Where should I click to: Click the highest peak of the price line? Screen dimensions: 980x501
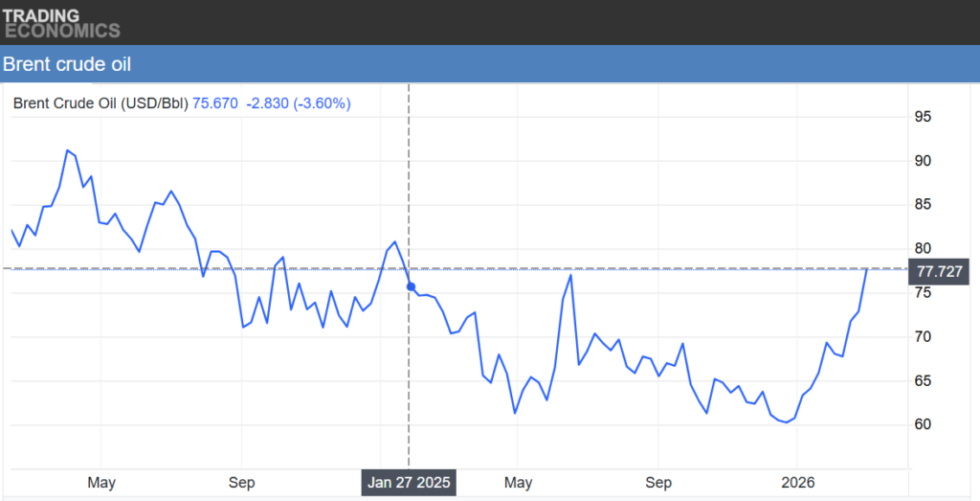(67, 150)
